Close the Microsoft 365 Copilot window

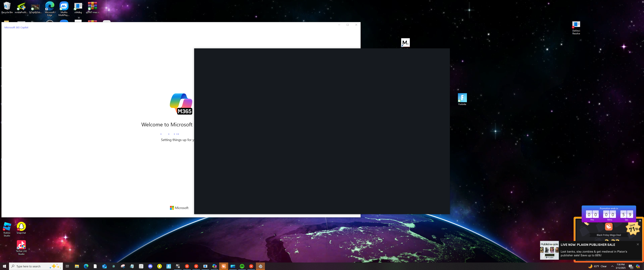[x=356, y=25]
